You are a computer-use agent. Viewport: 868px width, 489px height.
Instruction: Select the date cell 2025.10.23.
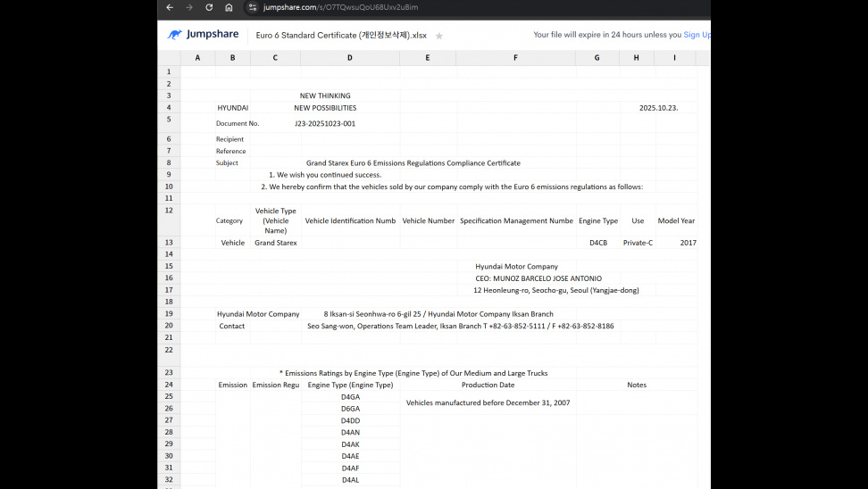pos(659,108)
